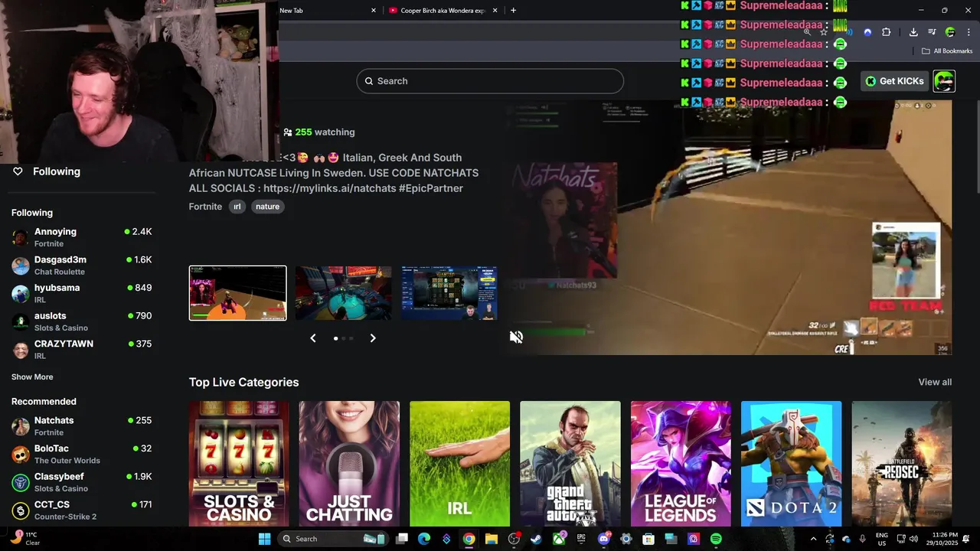Open Dasgasd3m channel in Following list
This screenshot has width=980, height=551.
(x=81, y=266)
